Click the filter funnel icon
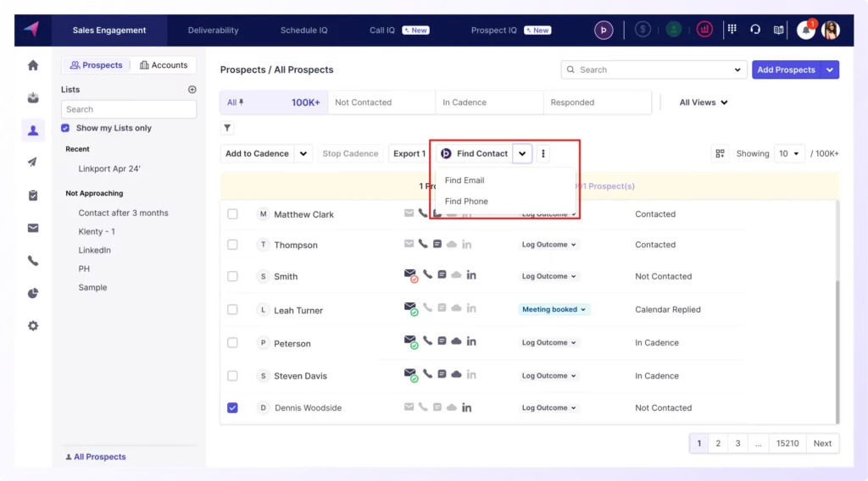The image size is (868, 481). tap(227, 128)
